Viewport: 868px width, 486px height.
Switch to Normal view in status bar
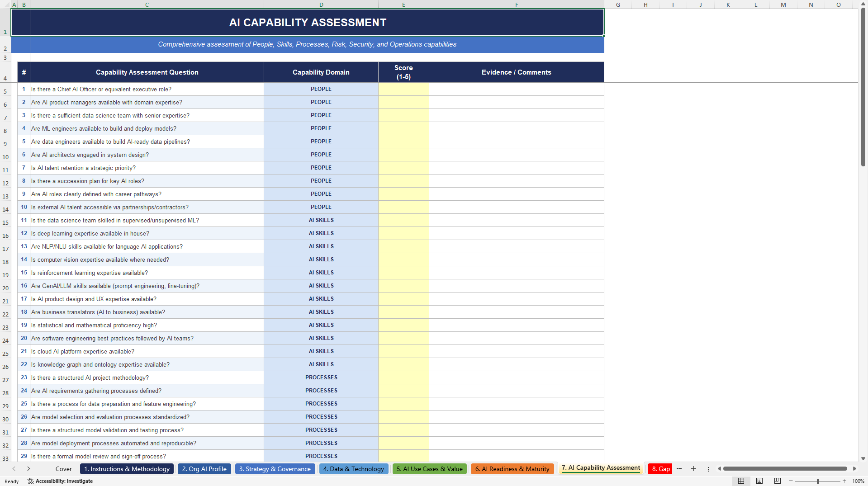click(741, 481)
